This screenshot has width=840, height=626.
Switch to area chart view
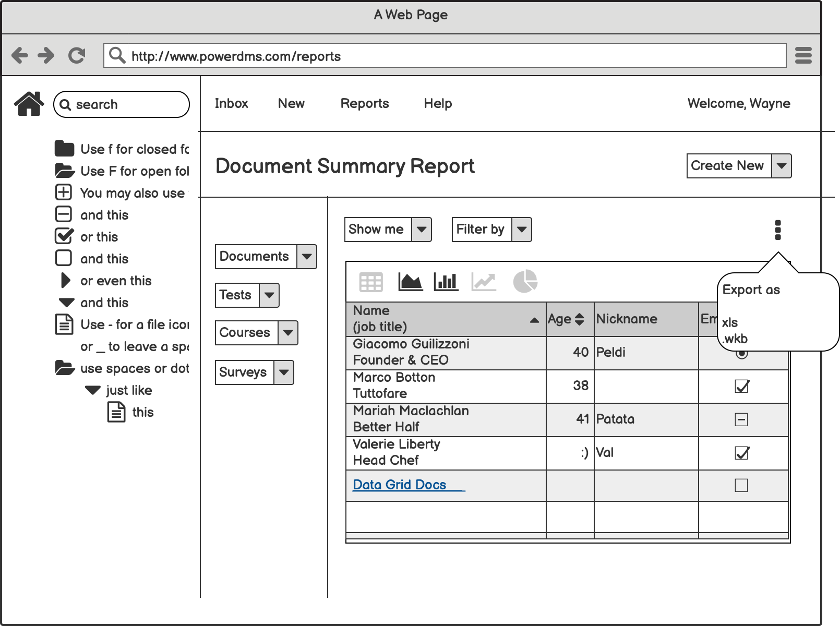click(410, 282)
